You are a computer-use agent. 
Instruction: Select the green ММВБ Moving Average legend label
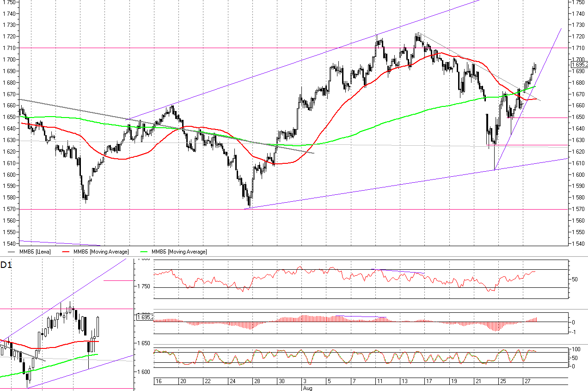click(179, 251)
